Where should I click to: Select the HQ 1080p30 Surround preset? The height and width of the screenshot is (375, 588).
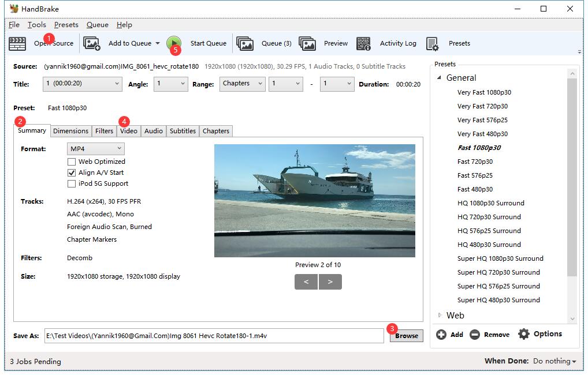[491, 204]
